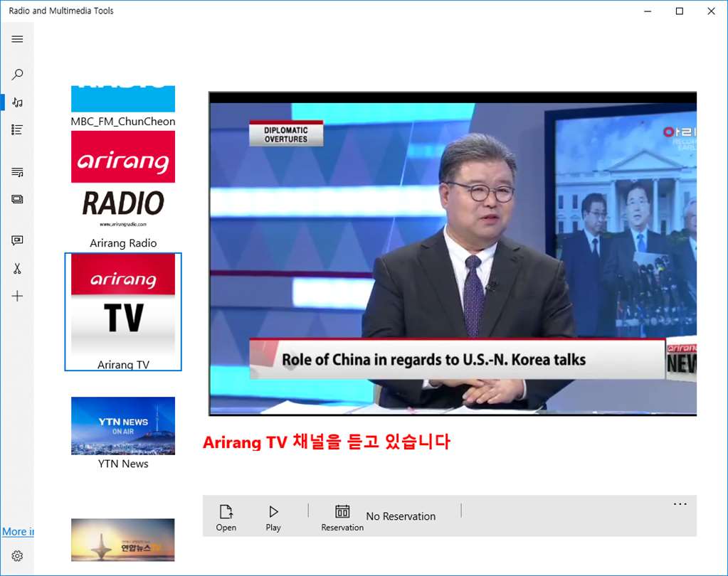The width and height of the screenshot is (728, 576).
Task: Select the Arirang TV channel tile
Action: [x=123, y=311]
